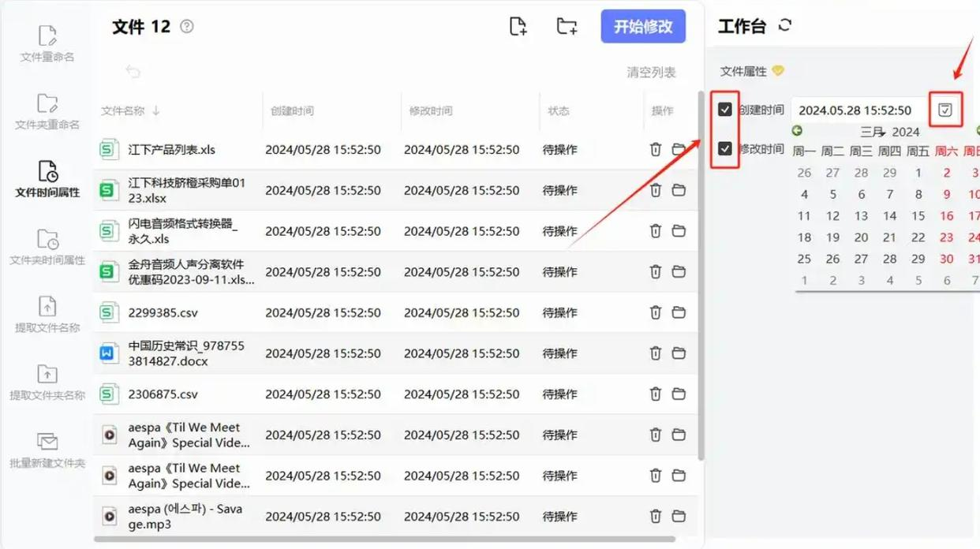This screenshot has height=549, width=980.
Task: Click the media icon of aespa Savage.mp3
Action: 109,516
